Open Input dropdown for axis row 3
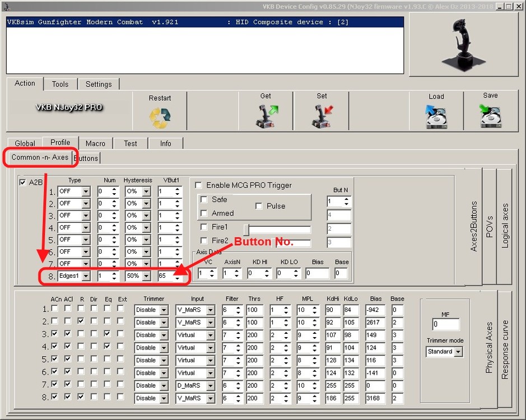Viewport: 526px width, 420px height. pos(210,335)
